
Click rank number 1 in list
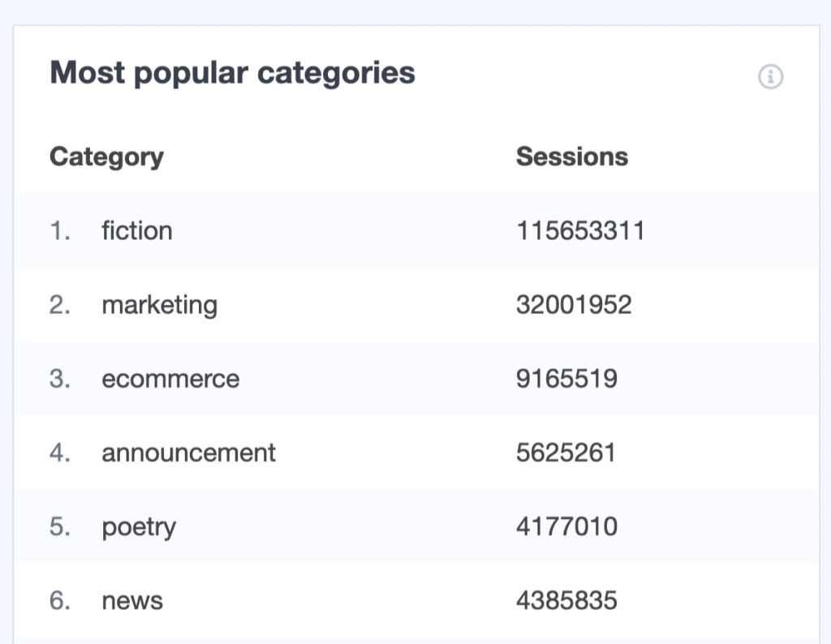click(x=60, y=230)
